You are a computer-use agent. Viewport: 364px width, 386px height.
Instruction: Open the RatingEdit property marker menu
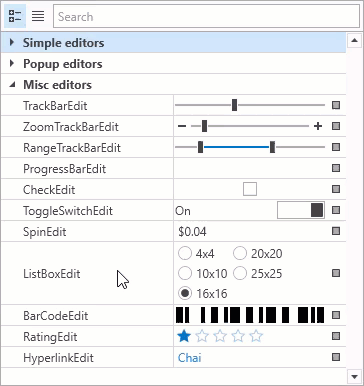[336, 336]
